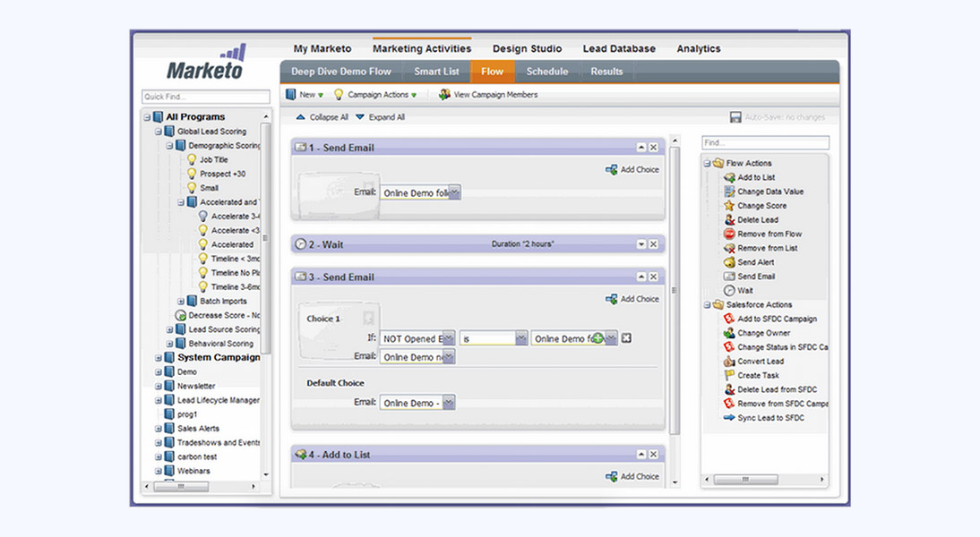Switch to the Smart List tab

436,72
